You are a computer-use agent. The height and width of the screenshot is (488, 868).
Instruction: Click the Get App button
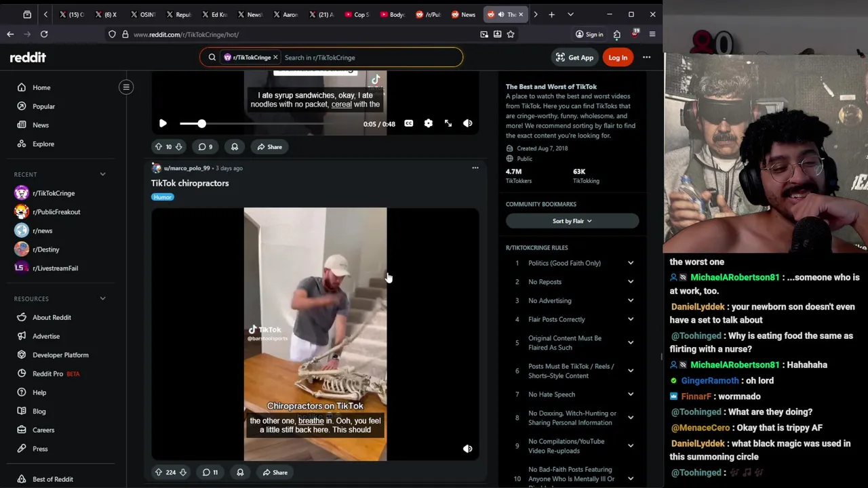[574, 58]
